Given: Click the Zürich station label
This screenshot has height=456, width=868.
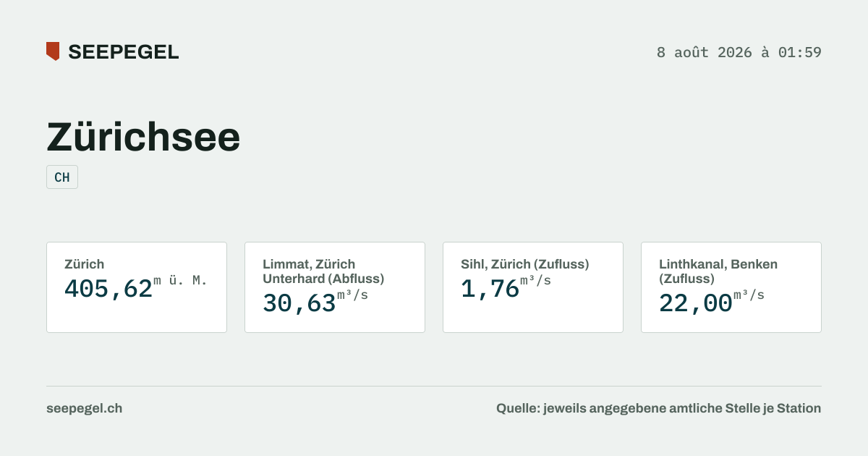Looking at the screenshot, I should pyautogui.click(x=84, y=264).
